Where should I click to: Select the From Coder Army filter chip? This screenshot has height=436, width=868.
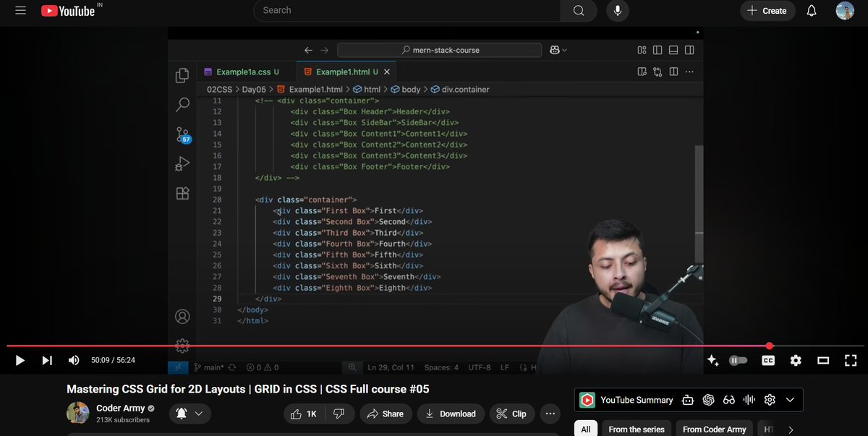[714, 428]
